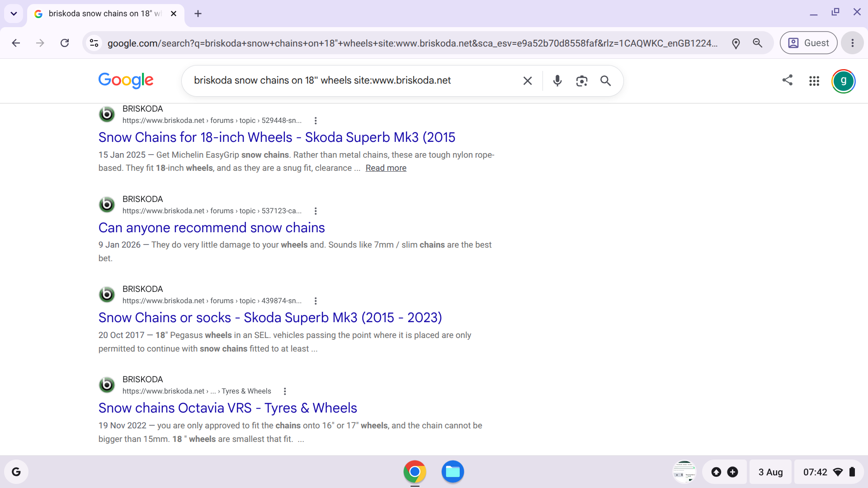The height and width of the screenshot is (488, 868).
Task: Open 'Snow Chains or socks' result
Action: [270, 318]
